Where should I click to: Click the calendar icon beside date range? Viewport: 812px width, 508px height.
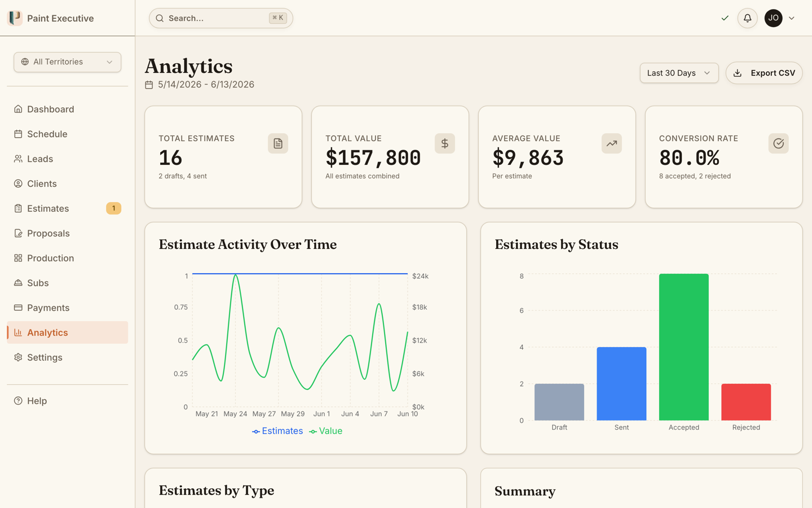149,85
